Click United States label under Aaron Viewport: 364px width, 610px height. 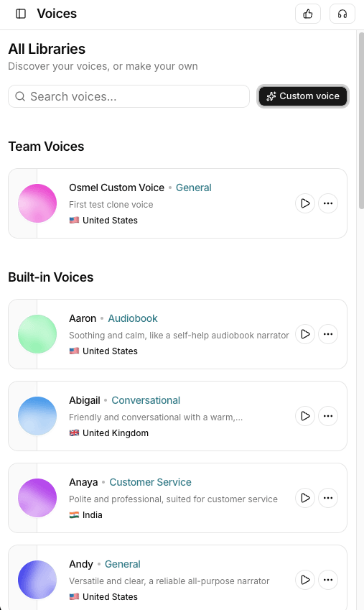tap(110, 351)
